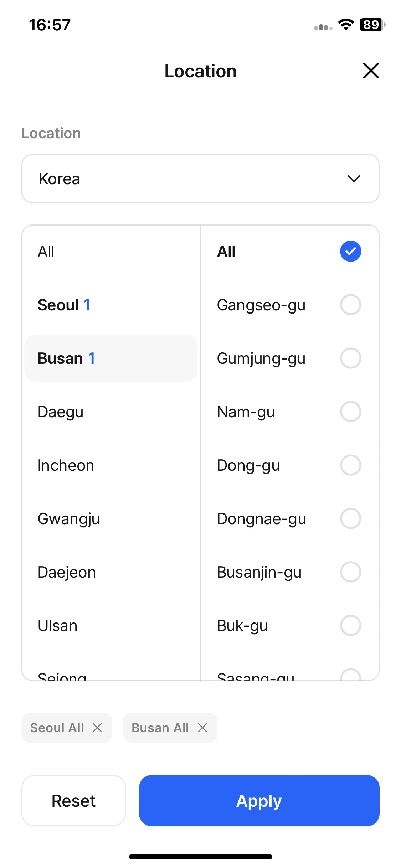The height and width of the screenshot is (868, 401).
Task: Select the Gangseo-gu radio button
Action: click(350, 305)
